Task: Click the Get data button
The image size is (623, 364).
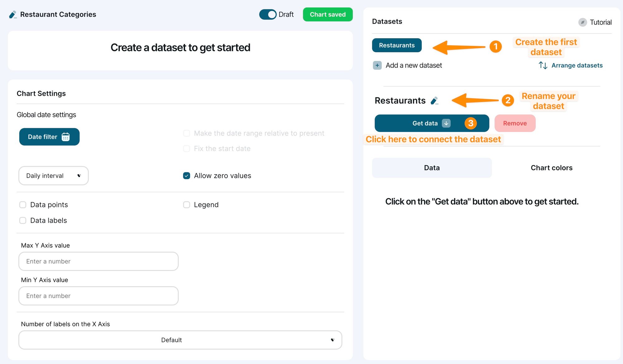Action: [x=431, y=123]
